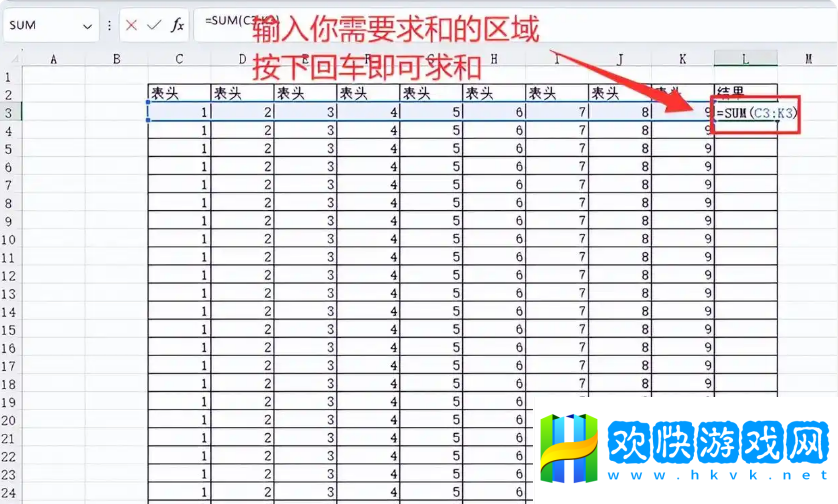Click cell D24 with value 2
The image size is (838, 504).
[243, 492]
